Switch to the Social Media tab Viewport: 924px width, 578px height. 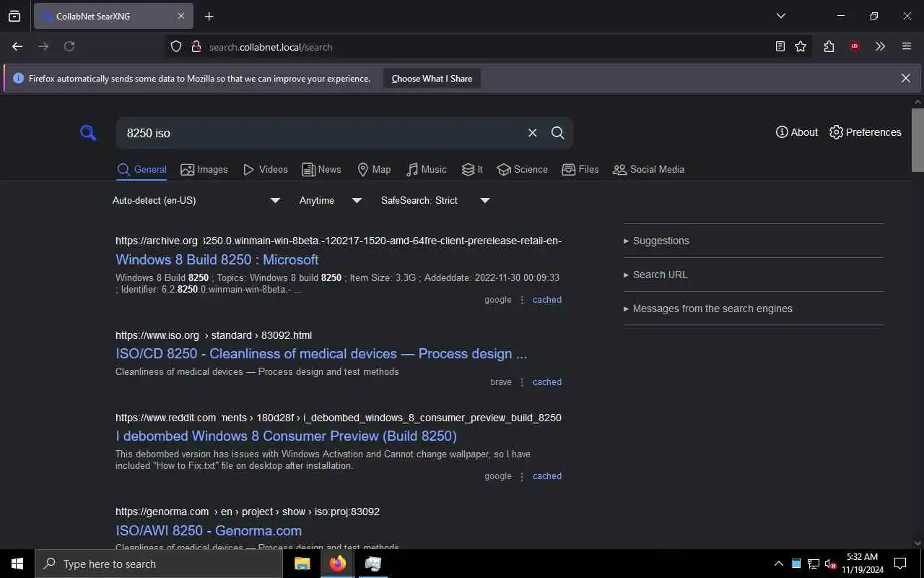coord(648,169)
